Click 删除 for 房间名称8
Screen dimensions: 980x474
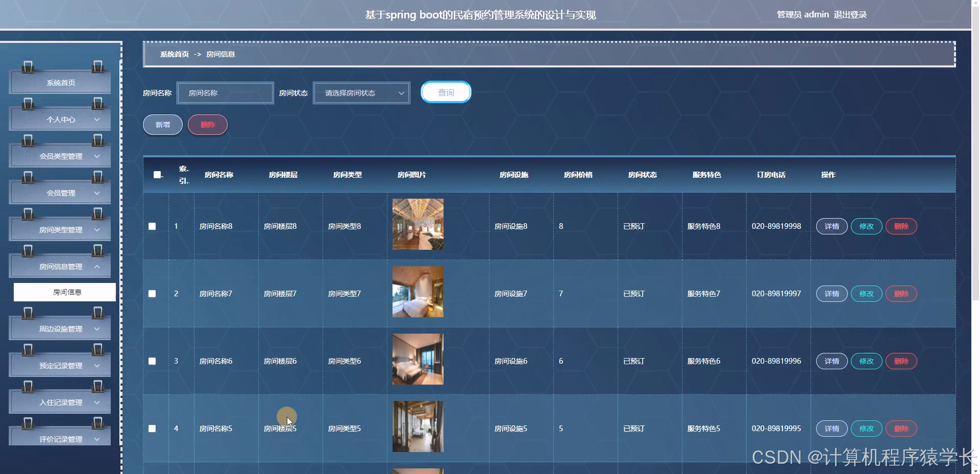point(901,226)
